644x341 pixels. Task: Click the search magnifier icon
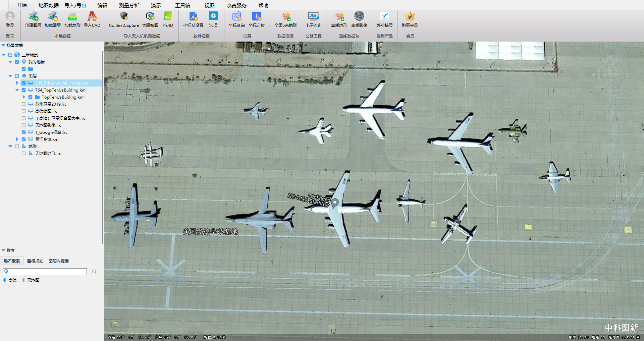[94, 272]
